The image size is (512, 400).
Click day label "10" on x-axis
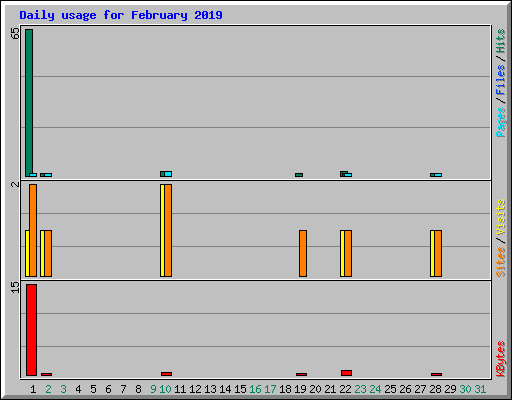165,389
